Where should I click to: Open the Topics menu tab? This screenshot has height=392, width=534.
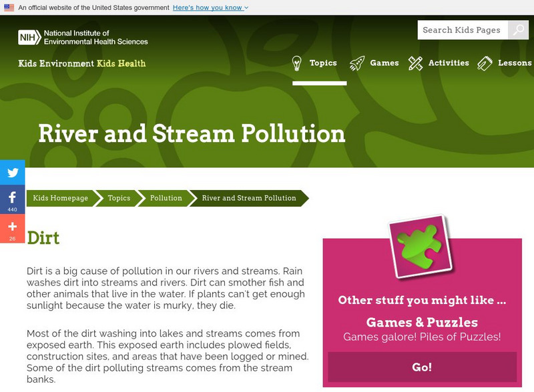(x=323, y=63)
